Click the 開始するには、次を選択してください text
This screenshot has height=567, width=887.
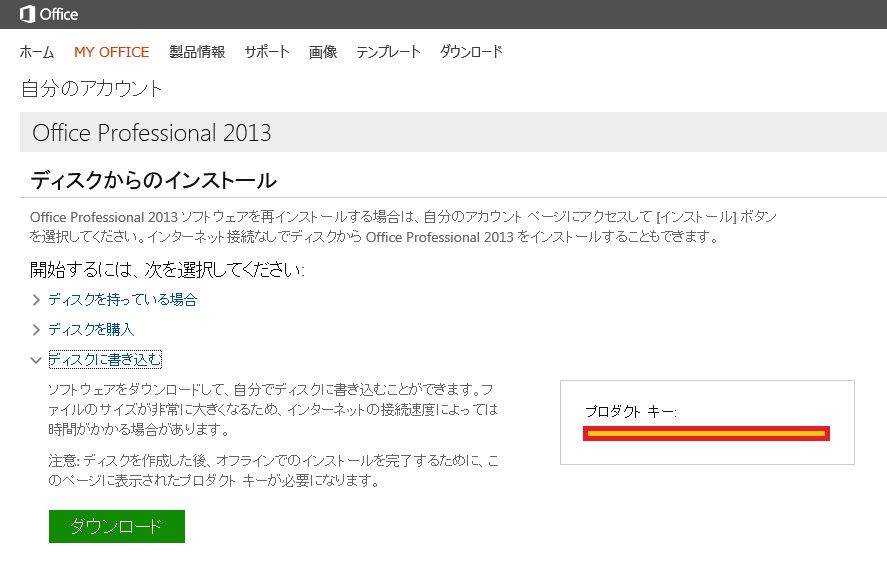(167, 269)
